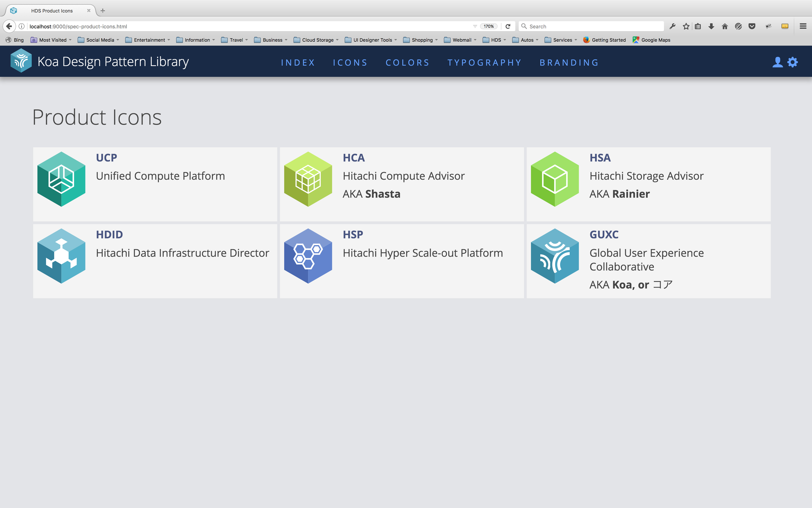Open the INDEX navigation item

(298, 62)
